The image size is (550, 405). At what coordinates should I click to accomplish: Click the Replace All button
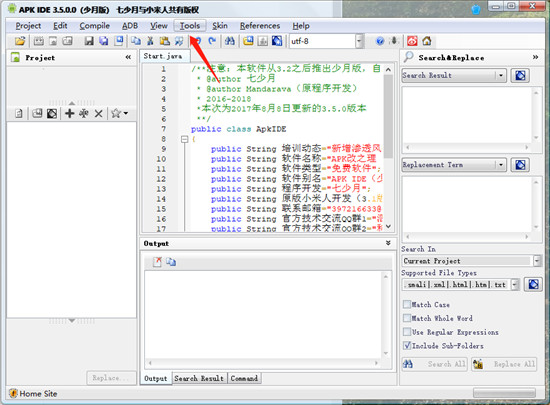[504, 364]
